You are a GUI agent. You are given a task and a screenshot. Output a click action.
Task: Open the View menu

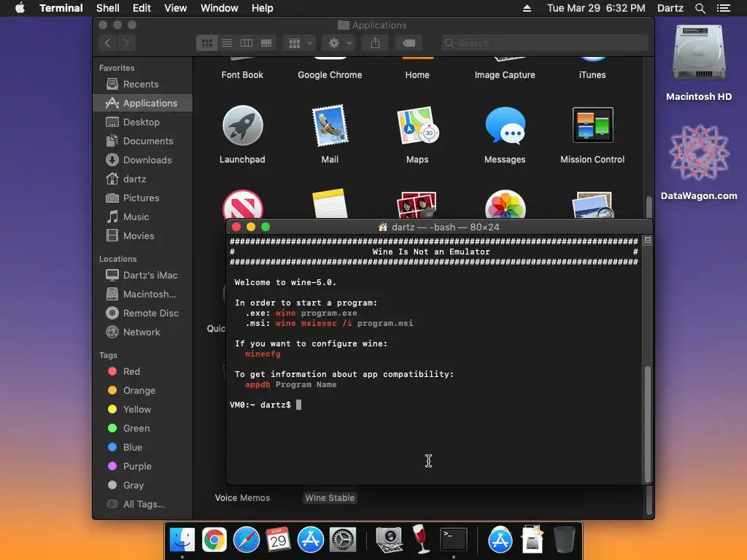(175, 8)
